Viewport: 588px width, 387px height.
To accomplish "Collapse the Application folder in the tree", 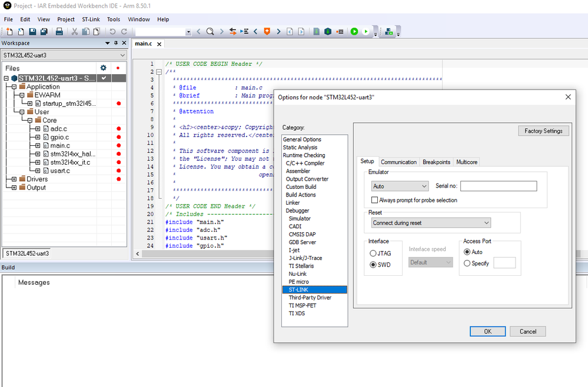I will (14, 87).
